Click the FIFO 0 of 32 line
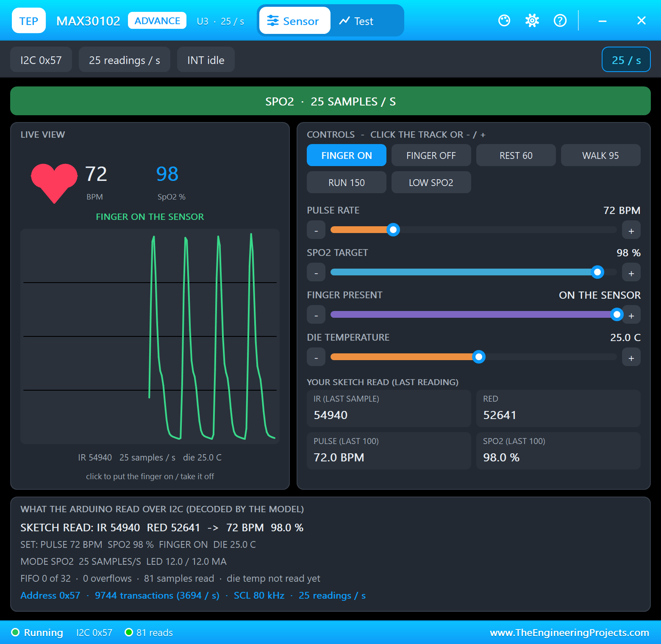This screenshot has height=644, width=661. (x=170, y=578)
